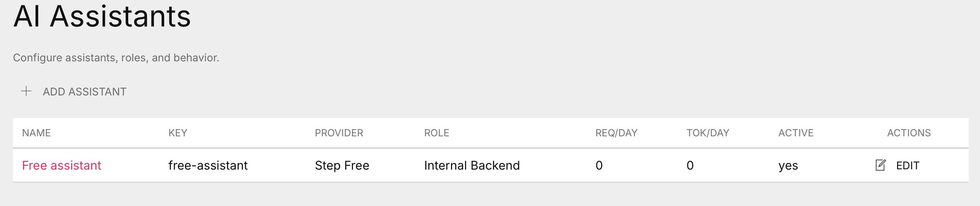Click the plus icon beside Add Assistant

coord(26,91)
